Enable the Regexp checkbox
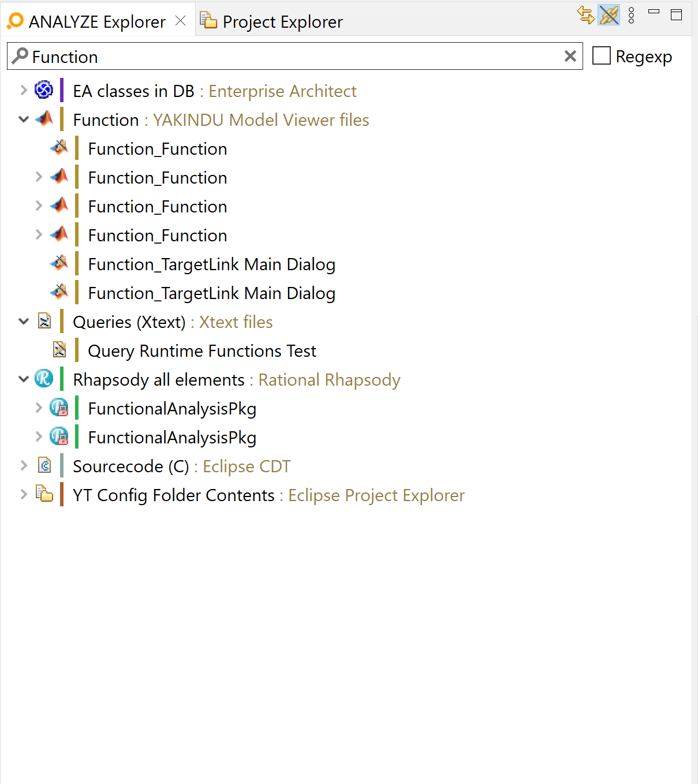The height and width of the screenshot is (784, 698). tap(602, 56)
